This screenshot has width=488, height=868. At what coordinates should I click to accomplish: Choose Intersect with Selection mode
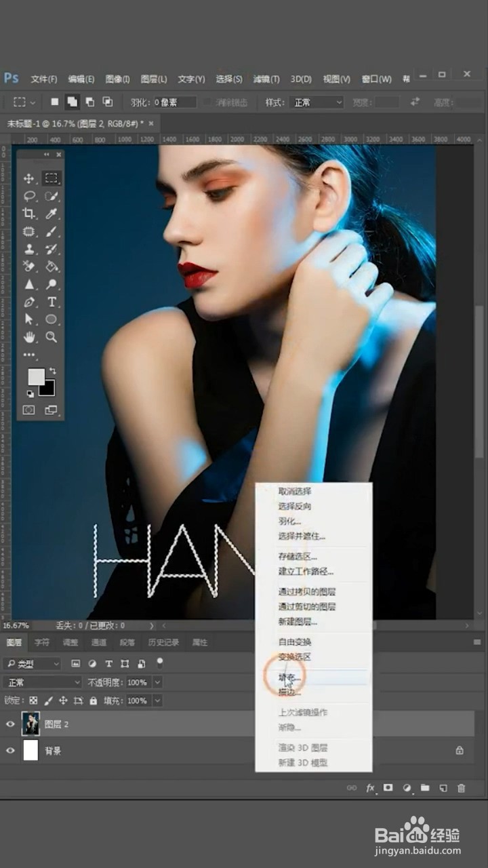[x=107, y=102]
